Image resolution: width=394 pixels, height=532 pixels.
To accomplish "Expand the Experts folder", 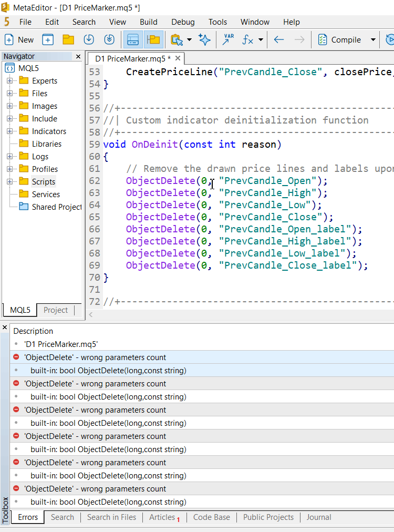I will tap(9, 81).
